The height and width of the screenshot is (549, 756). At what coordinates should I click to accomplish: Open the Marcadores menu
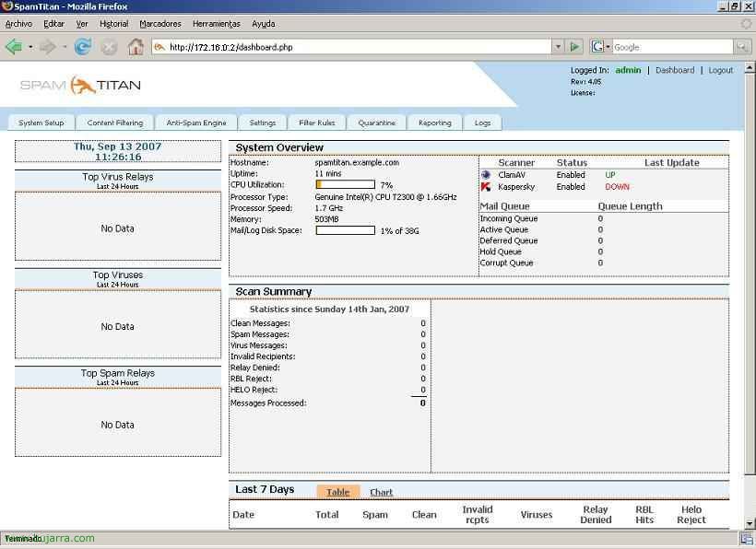pos(160,24)
